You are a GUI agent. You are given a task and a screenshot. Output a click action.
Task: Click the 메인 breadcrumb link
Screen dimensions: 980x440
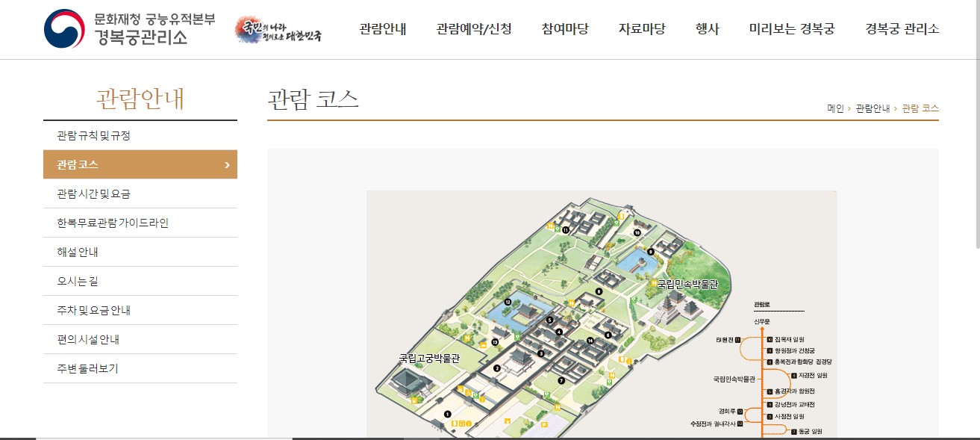pos(835,108)
